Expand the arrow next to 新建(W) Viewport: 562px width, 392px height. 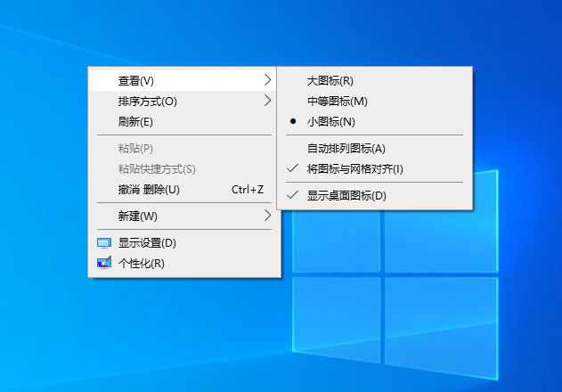(x=267, y=216)
